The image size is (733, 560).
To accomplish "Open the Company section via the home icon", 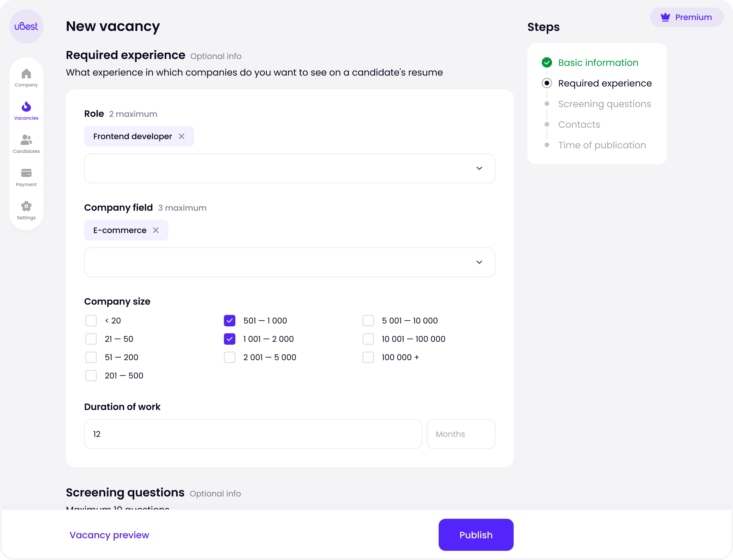I will point(26,74).
